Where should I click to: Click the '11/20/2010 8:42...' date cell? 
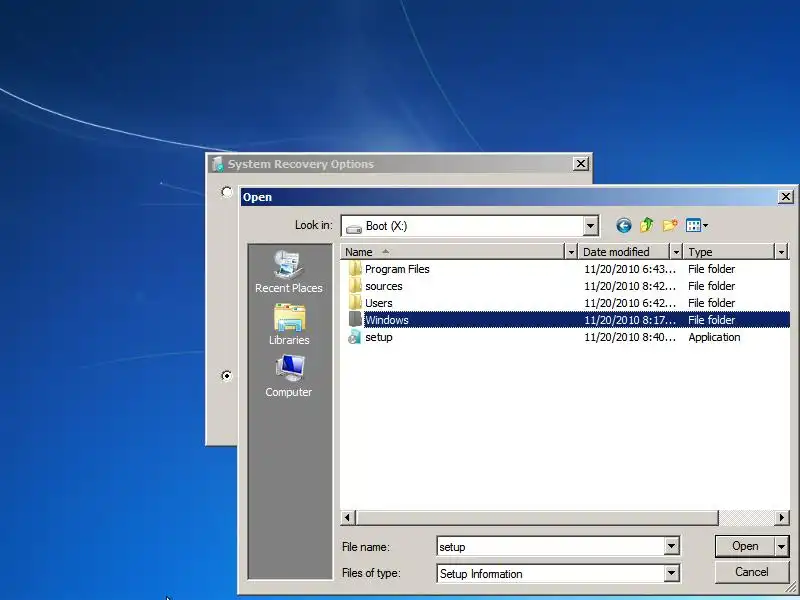[630, 286]
